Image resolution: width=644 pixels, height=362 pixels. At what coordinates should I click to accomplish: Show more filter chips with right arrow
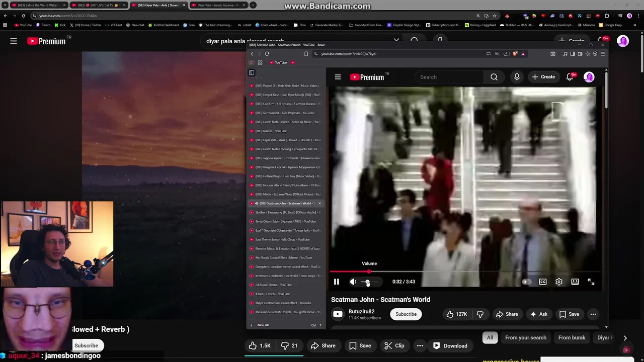pos(625,338)
